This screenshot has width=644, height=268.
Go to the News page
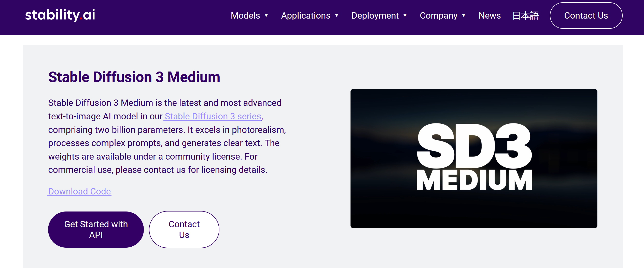(x=489, y=16)
